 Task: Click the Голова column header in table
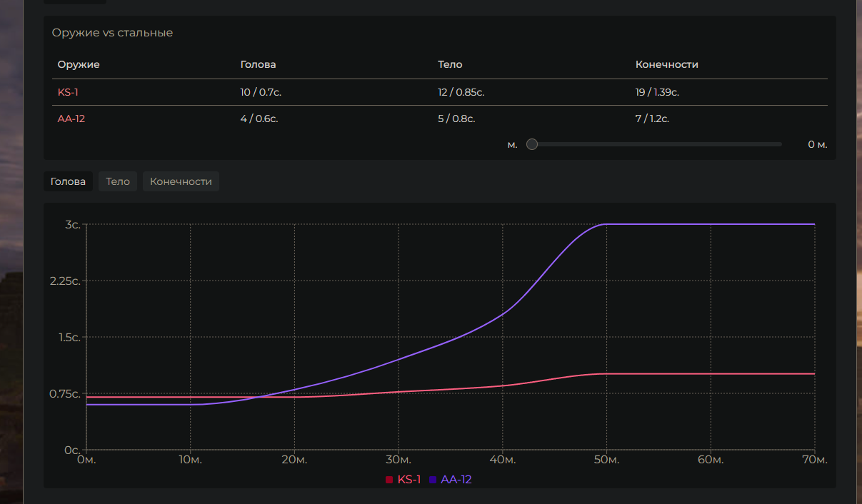tap(258, 64)
